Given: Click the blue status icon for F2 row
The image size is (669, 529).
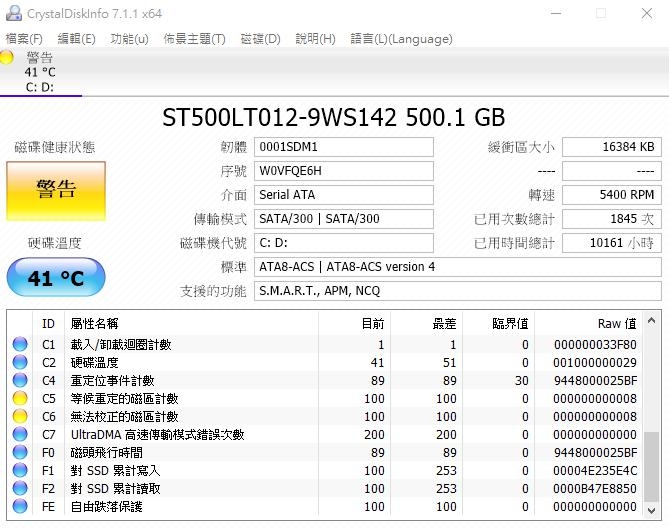Looking at the screenshot, I should pos(20,488).
